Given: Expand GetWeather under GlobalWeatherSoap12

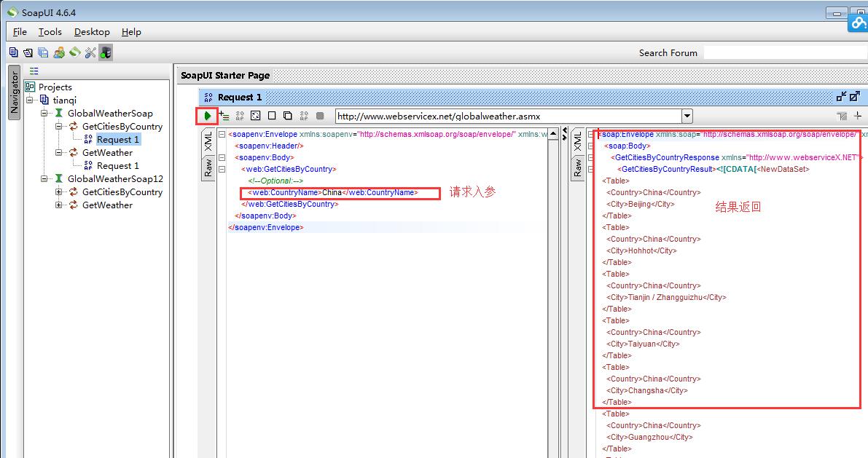Looking at the screenshot, I should coord(59,205).
